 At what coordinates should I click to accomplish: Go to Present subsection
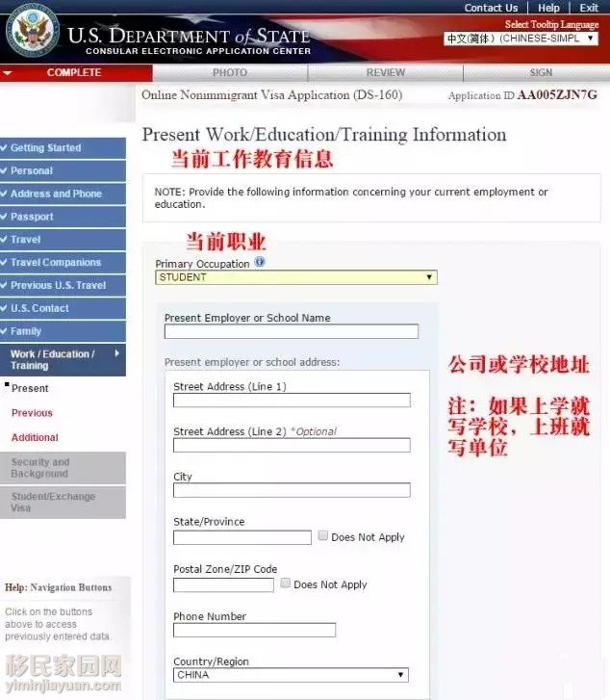[x=30, y=388]
